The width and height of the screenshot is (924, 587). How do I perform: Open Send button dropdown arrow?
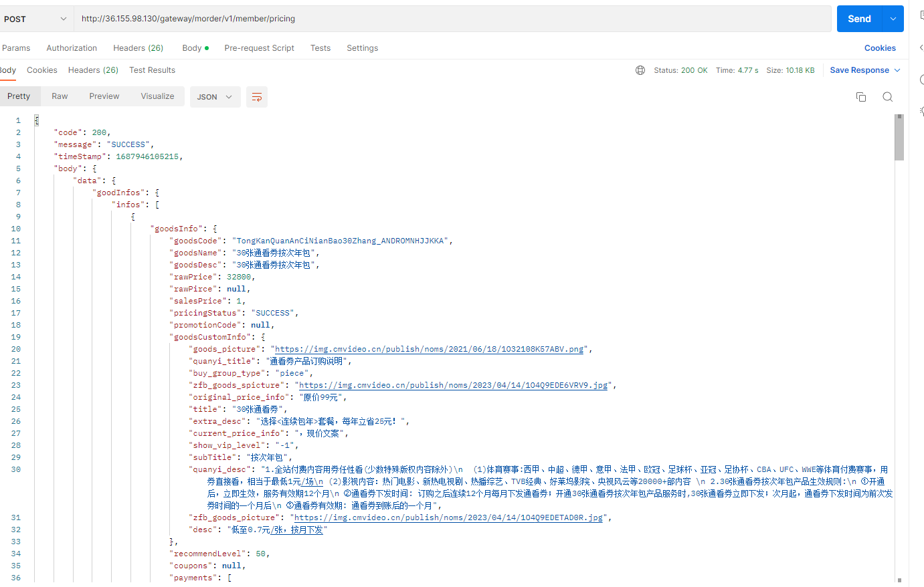pyautogui.click(x=893, y=19)
